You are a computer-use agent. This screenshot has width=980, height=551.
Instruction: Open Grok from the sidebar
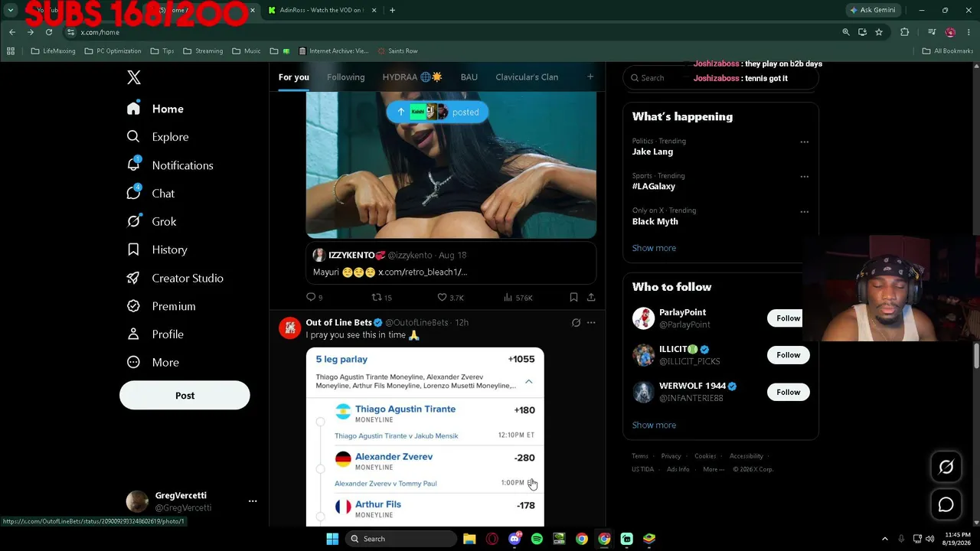[x=152, y=221]
